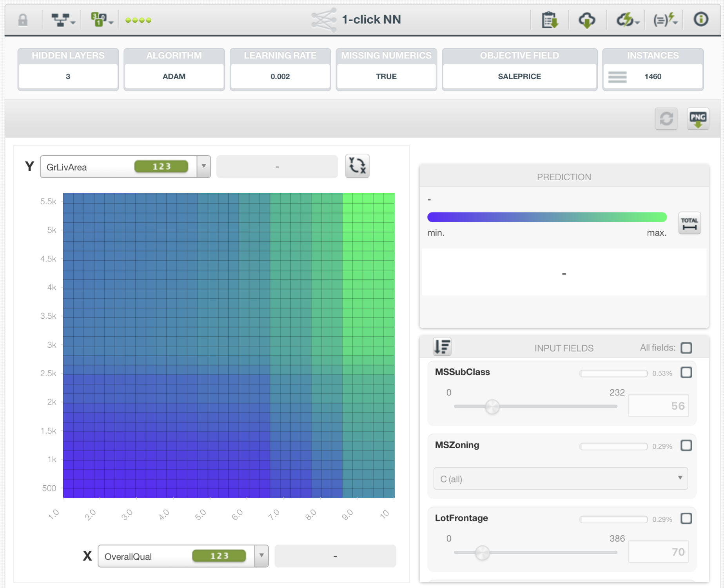The height and width of the screenshot is (588, 724).
Task: Open the sources/workflow tree menu icon
Action: [x=63, y=20]
